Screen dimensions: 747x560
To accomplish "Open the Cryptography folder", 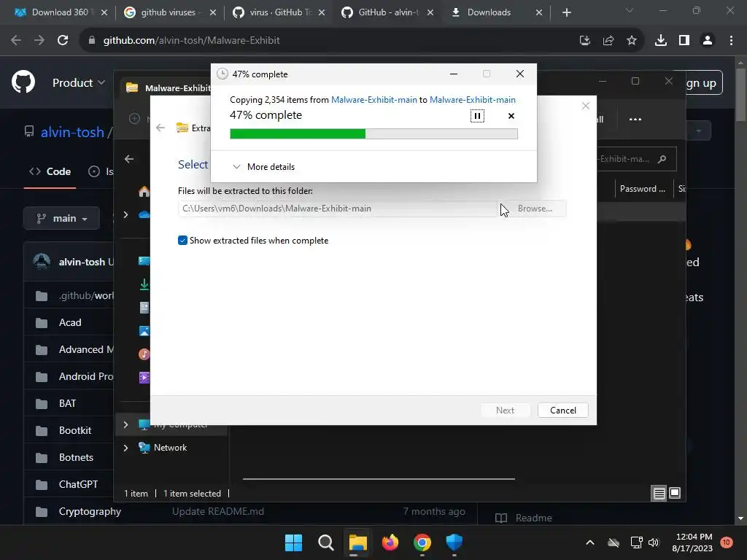I will click(x=90, y=511).
